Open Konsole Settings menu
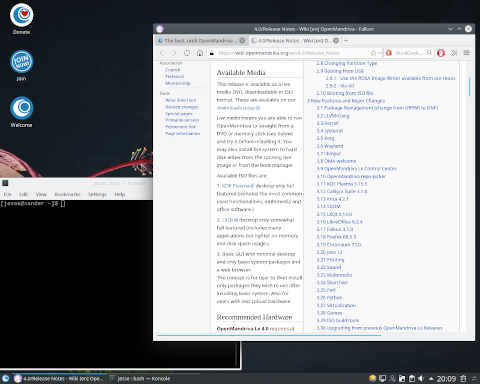The width and height of the screenshot is (480, 384). click(97, 194)
